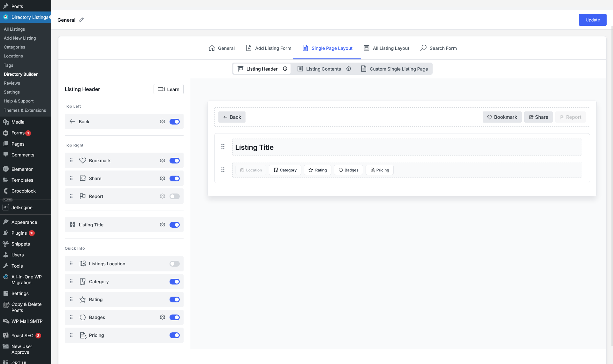This screenshot has width=613, height=364.
Task: Disable the Pricing toggle
Action: coord(175,335)
